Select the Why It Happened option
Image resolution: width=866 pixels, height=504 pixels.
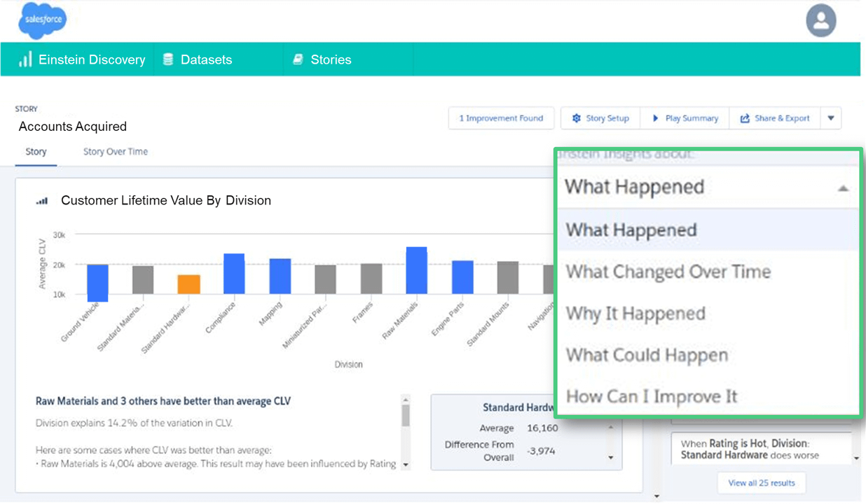708,314
